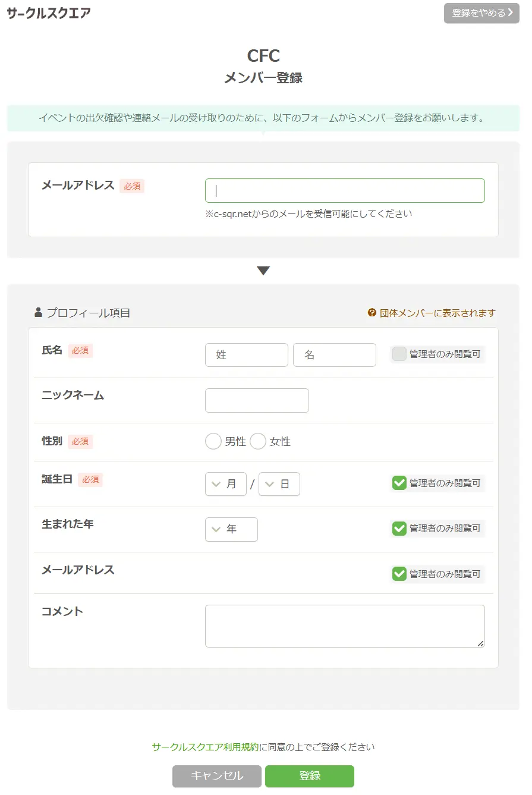
Task: Click the downward triangle arrow between sections
Action: 263,271
